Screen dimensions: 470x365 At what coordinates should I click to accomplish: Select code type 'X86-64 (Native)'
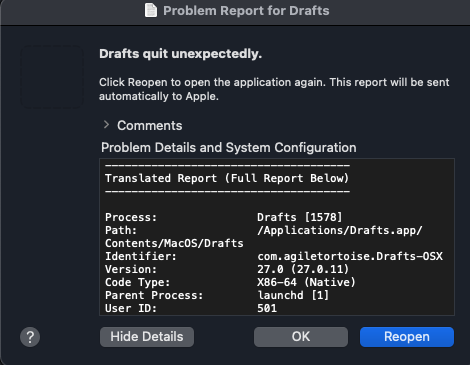pos(306,282)
